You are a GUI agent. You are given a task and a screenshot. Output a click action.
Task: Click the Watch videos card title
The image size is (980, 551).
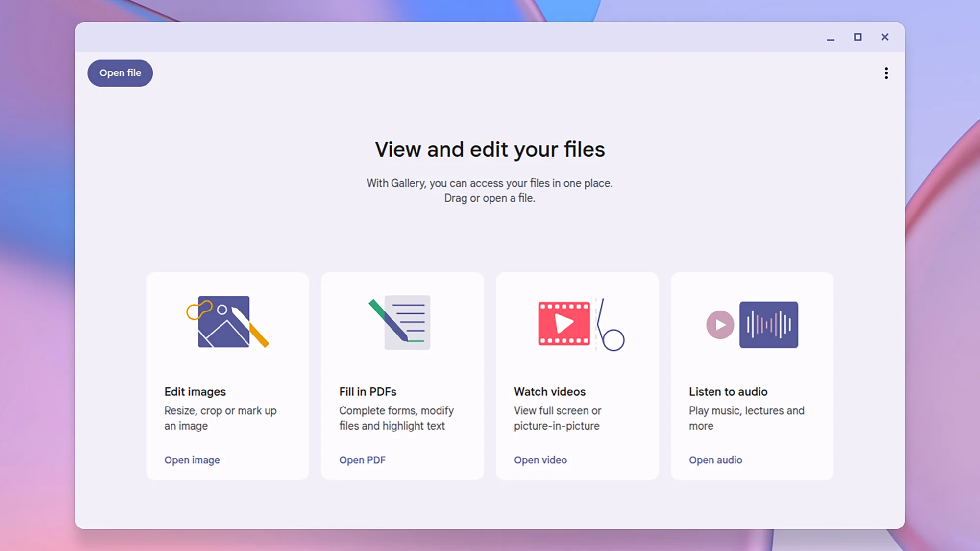(550, 392)
